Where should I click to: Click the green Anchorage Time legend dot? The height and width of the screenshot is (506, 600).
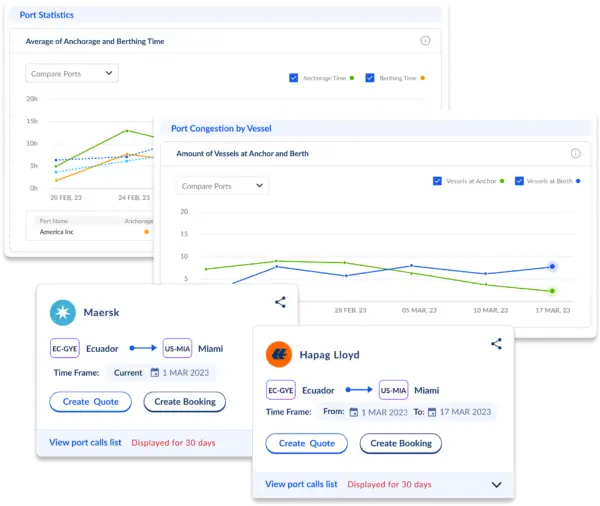pos(352,78)
